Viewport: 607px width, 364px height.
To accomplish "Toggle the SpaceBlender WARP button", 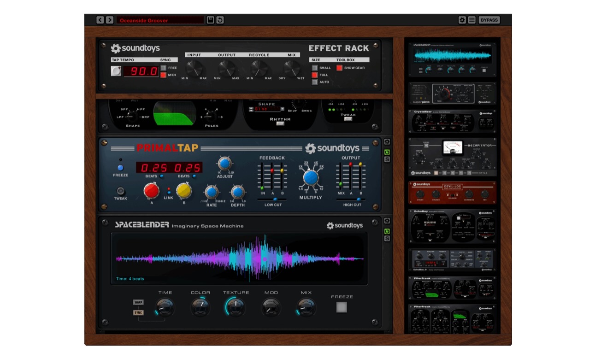I will tap(138, 302).
